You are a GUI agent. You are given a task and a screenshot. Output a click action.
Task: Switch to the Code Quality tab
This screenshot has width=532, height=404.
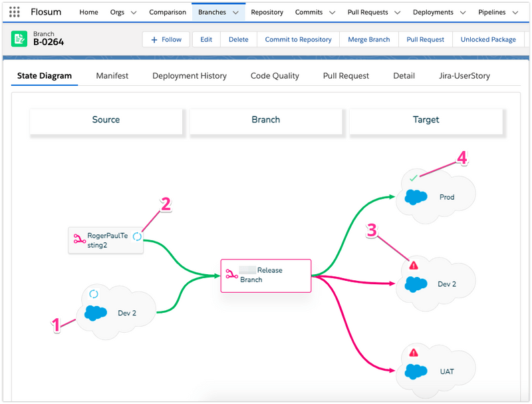pyautogui.click(x=275, y=76)
